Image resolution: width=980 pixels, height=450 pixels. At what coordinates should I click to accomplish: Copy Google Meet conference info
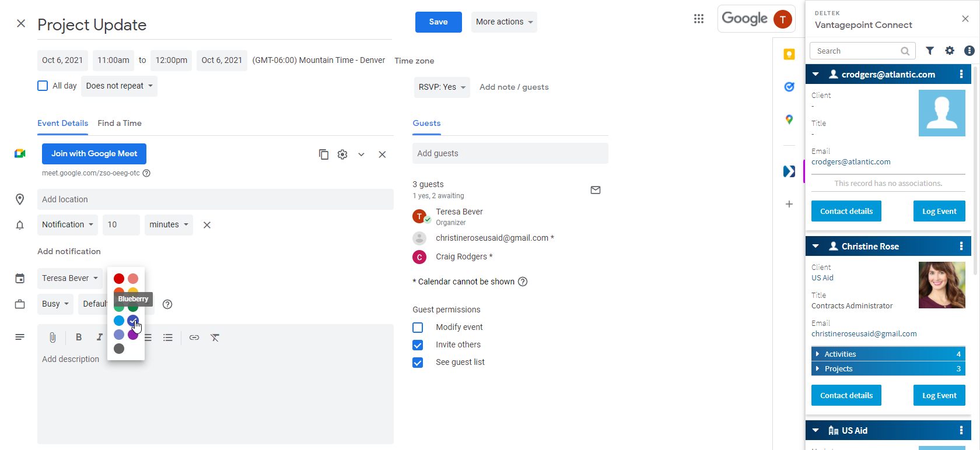[324, 154]
